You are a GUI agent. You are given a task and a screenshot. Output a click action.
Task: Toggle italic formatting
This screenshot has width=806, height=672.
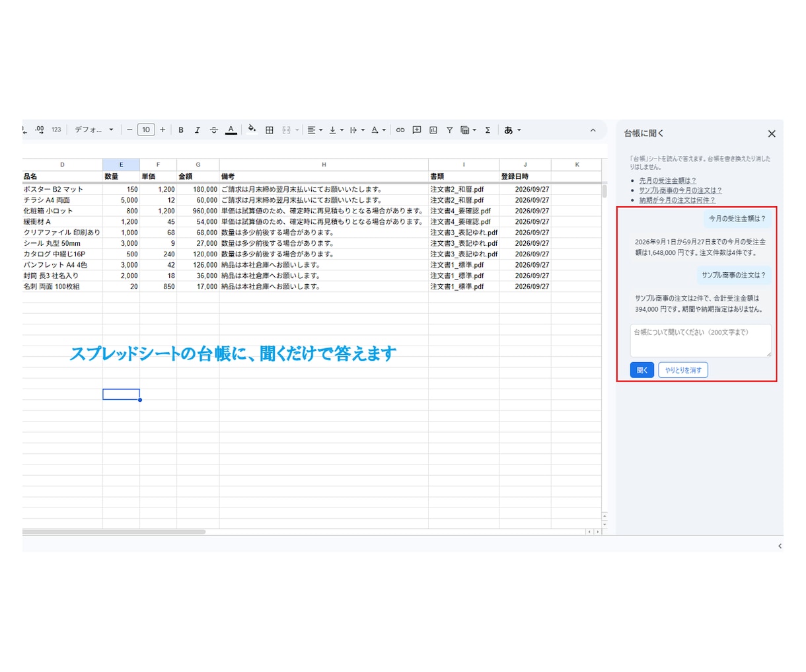coord(197,130)
